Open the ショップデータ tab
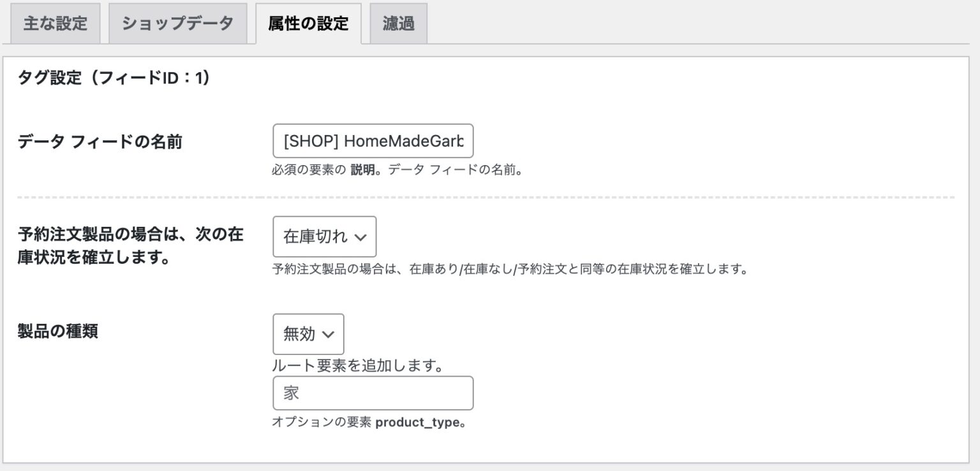 177,22
